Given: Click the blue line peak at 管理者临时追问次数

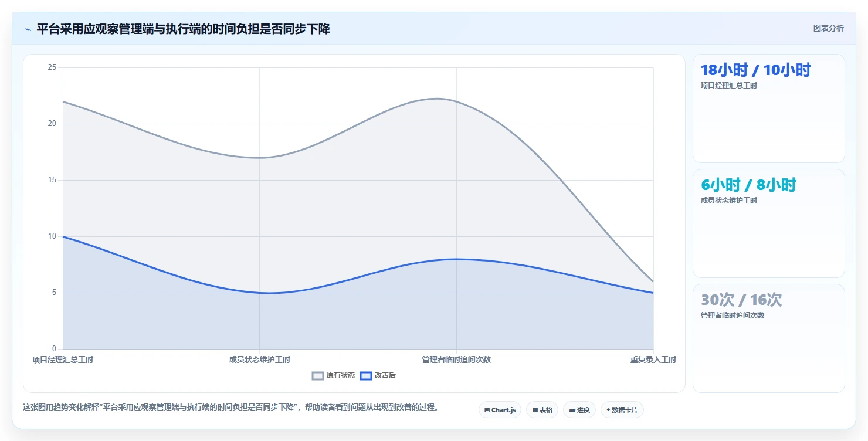Looking at the screenshot, I should 456,259.
